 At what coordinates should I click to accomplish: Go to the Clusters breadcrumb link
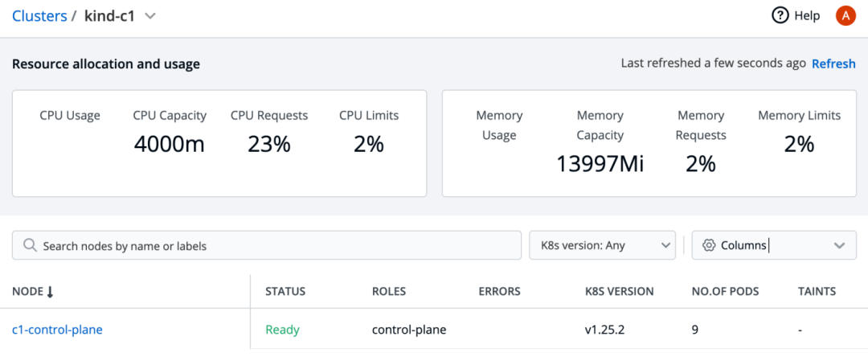pos(38,16)
